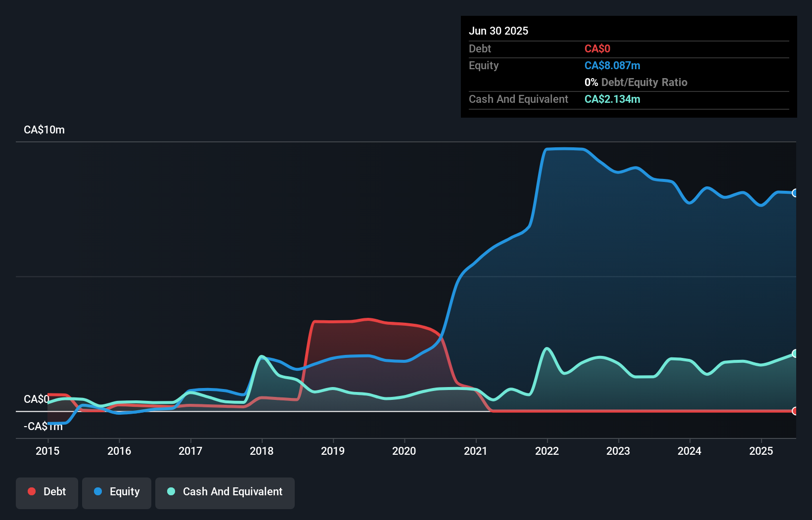Select the Cash line endpoint marker
The image size is (812, 520).
tap(795, 353)
